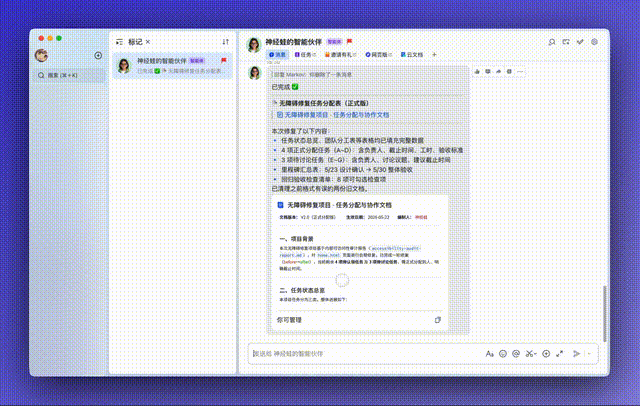
Task: Click the send message arrow button
Action: click(x=576, y=354)
